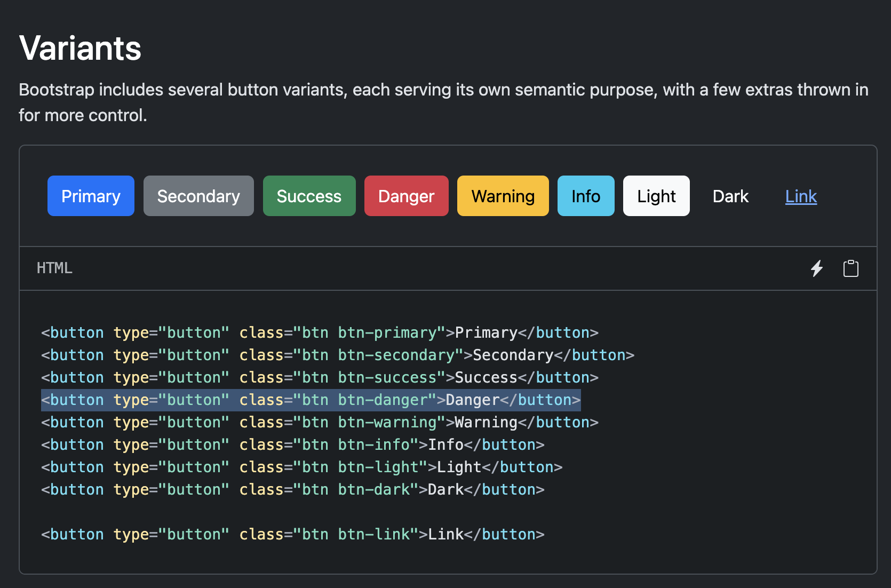The width and height of the screenshot is (891, 588).
Task: Click the btn-link code line
Action: click(x=293, y=535)
